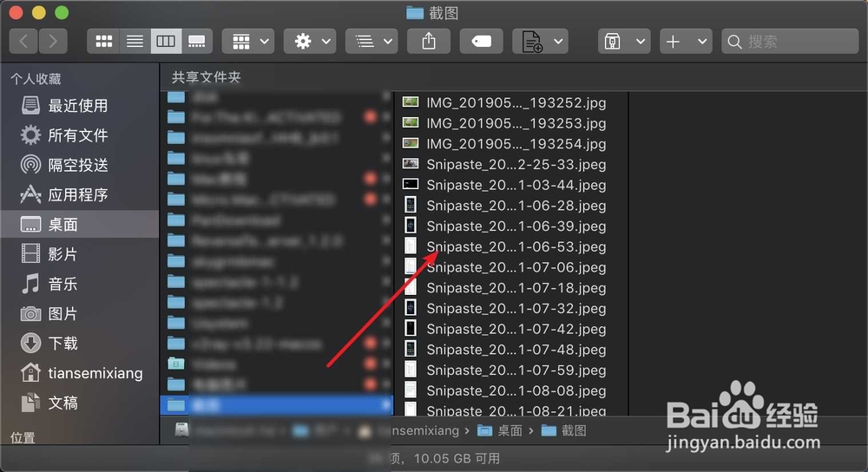Select file Snipaste_20...1-07-42.jpeg
Screen dimensions: 868x472
510,329
